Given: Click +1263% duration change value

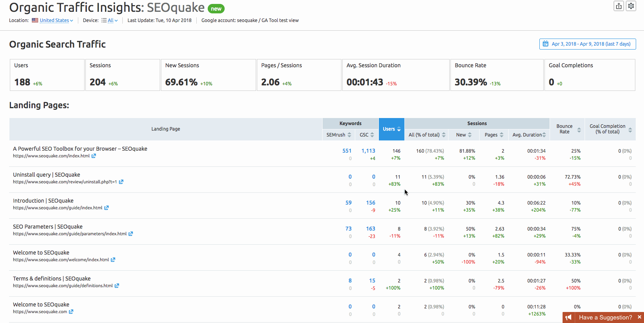Looking at the screenshot, I should coord(537,314).
